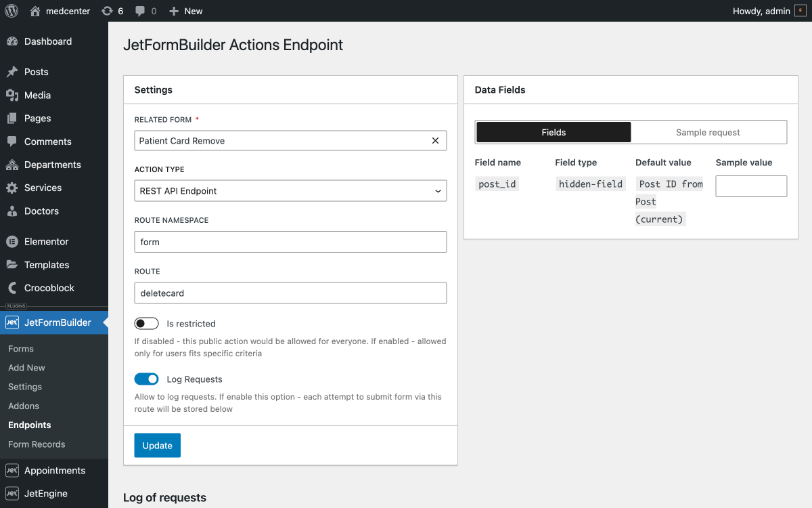812x508 pixels.
Task: Click the admin avatar thumbnail
Action: coord(800,11)
